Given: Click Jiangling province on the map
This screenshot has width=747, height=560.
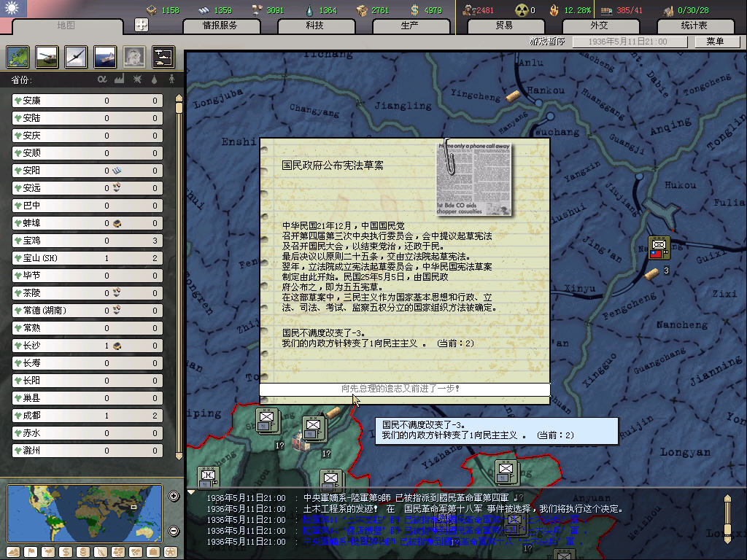Looking at the screenshot, I should tap(403, 105).
